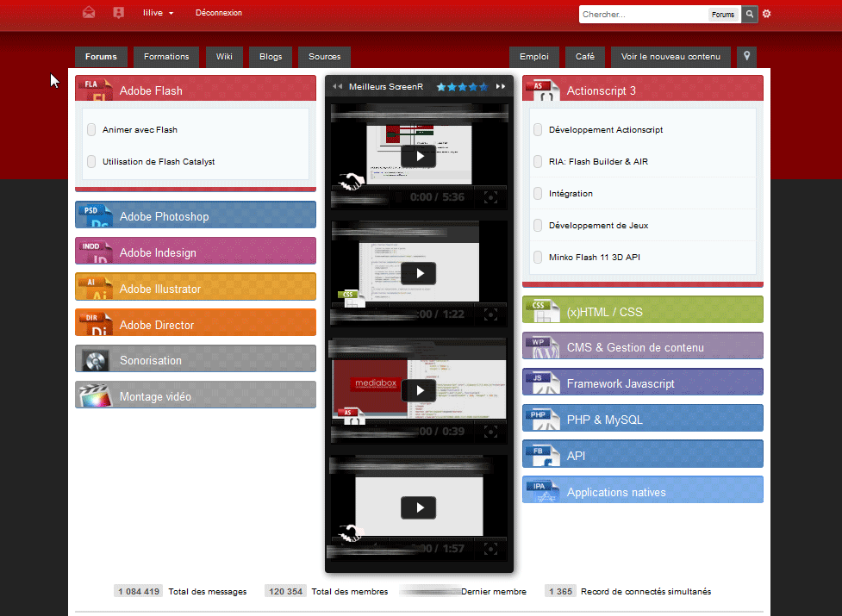Open the Minko Flash 11 3D API forum
This screenshot has width=842, height=616.
(x=595, y=258)
